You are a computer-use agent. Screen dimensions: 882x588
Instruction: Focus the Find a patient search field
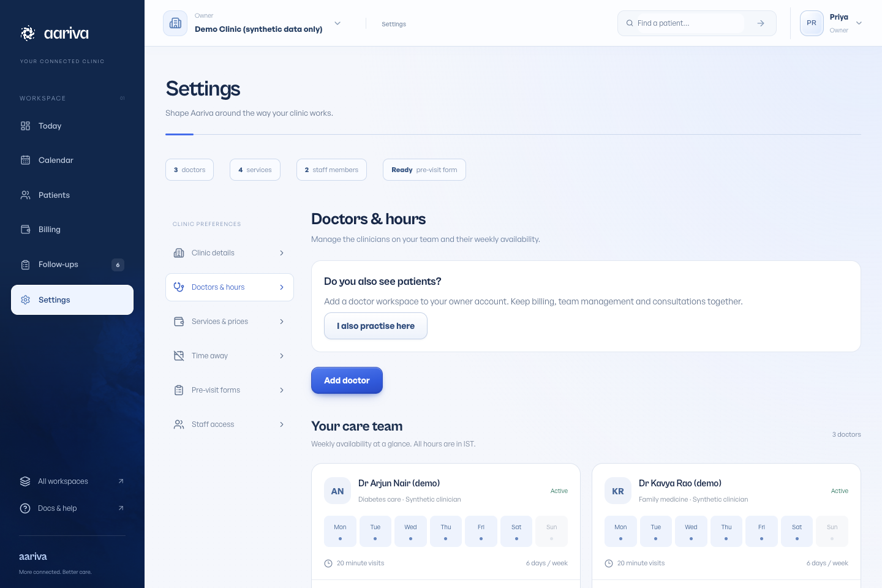tap(690, 23)
